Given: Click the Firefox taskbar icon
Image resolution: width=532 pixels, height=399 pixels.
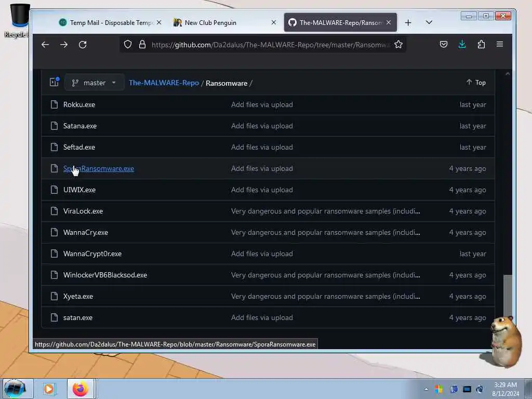Looking at the screenshot, I should coord(80,389).
